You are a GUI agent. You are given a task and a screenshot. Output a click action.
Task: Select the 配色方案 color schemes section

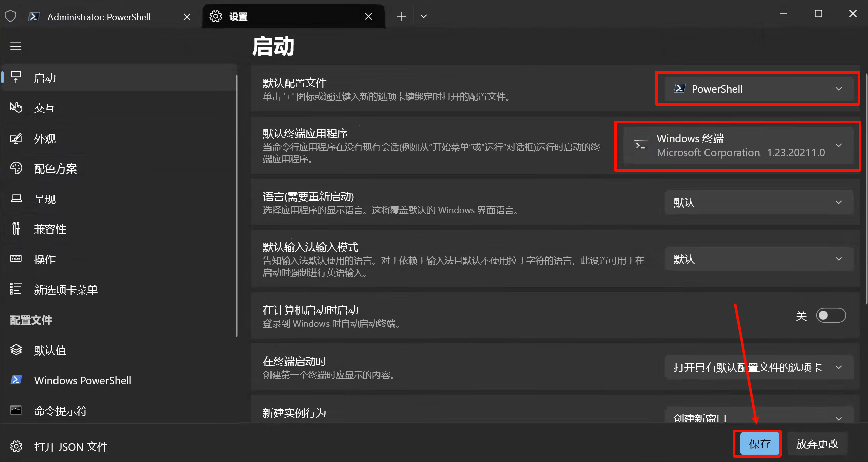tap(56, 168)
